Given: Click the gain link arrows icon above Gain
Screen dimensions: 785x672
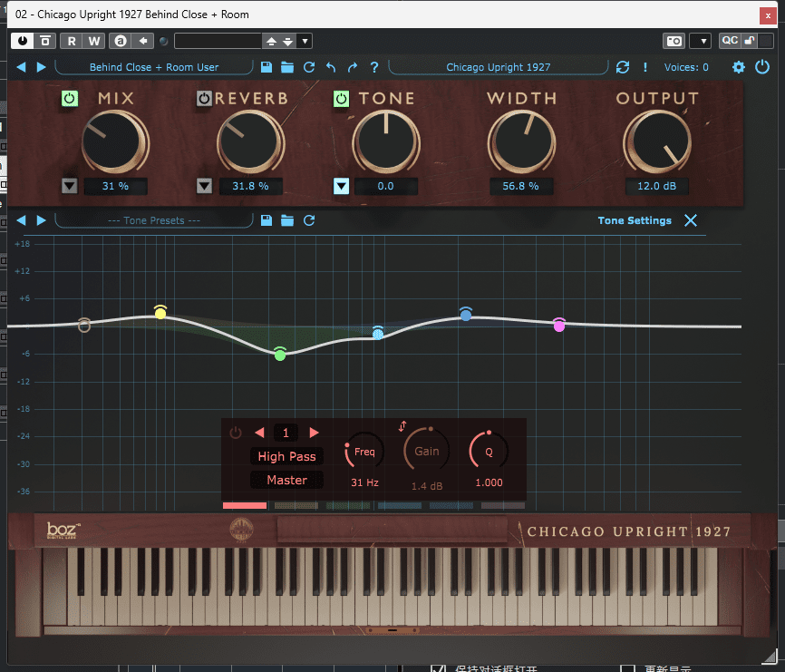Looking at the screenshot, I should 402,426.
